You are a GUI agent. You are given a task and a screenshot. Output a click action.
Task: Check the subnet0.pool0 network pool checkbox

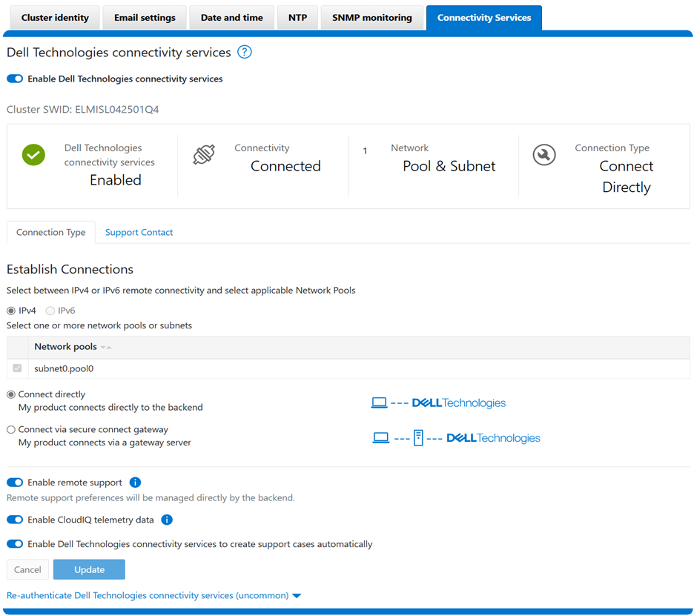(x=18, y=368)
